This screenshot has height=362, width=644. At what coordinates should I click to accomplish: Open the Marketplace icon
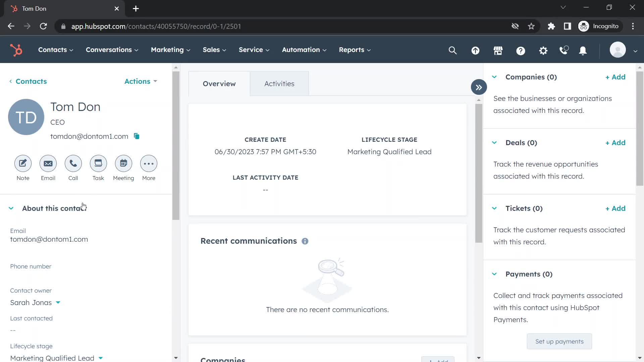point(498,50)
